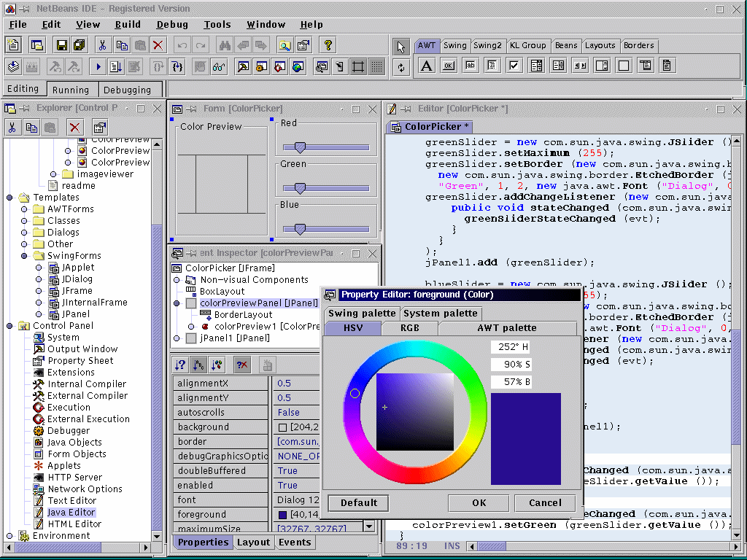Click the scissors Cut icon in main toolbar

102,45
